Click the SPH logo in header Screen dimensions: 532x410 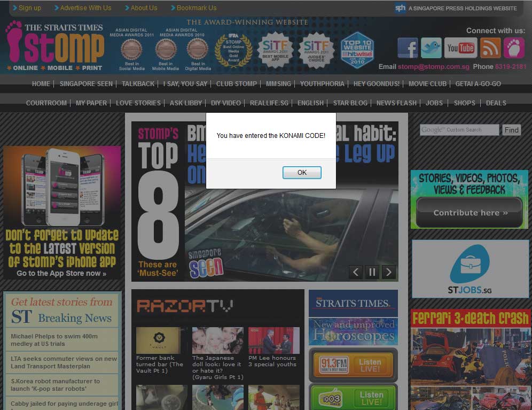click(401, 8)
